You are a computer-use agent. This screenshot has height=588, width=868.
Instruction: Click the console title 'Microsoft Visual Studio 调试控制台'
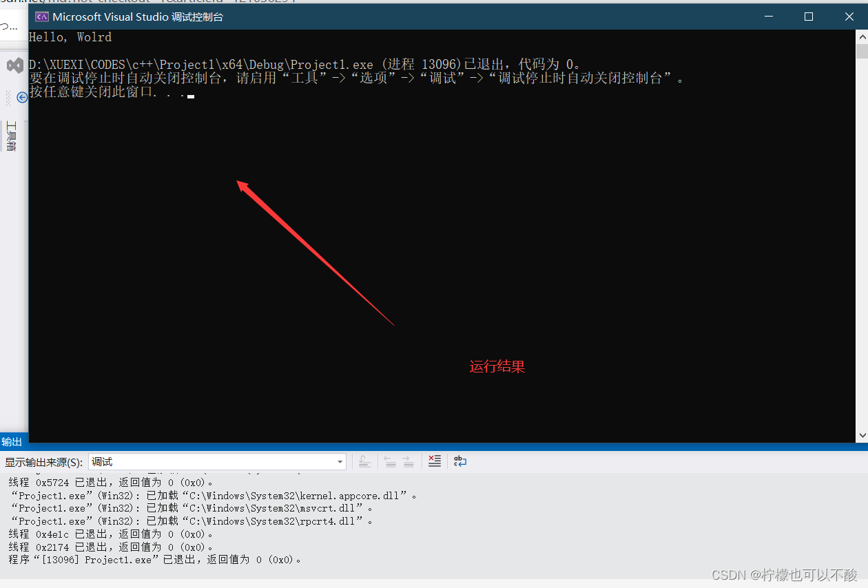pos(138,17)
